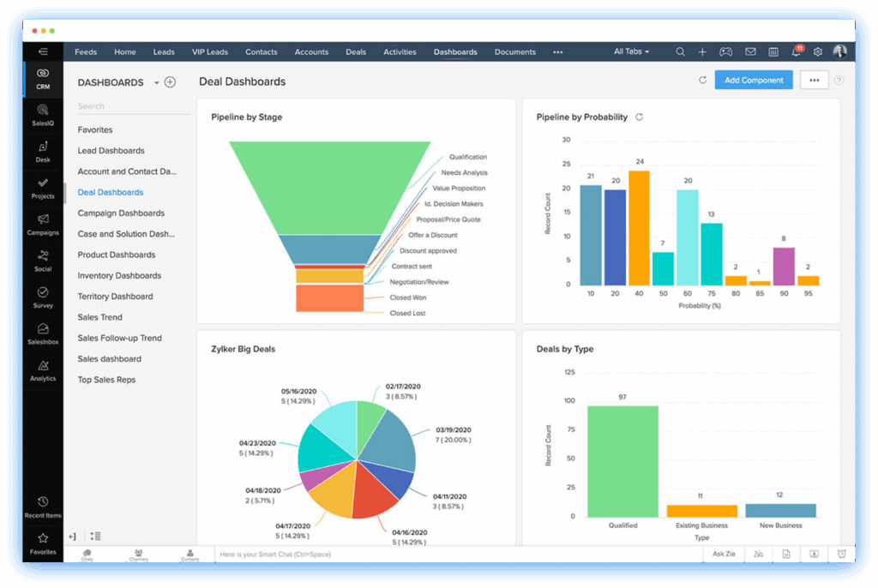The image size is (878, 588).
Task: Open Chats in the bottom bar
Action: click(x=87, y=555)
